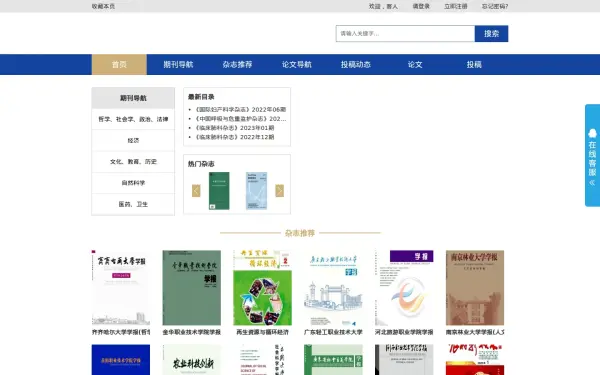600x375 pixels.
Task: Click the 再生资源与循环经济 title text
Action: coord(262,332)
